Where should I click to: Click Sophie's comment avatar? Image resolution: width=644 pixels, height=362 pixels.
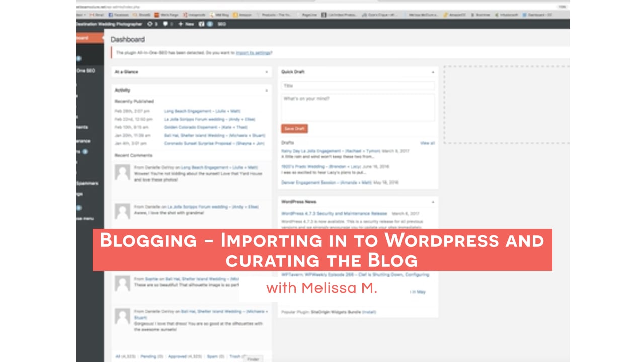(122, 283)
